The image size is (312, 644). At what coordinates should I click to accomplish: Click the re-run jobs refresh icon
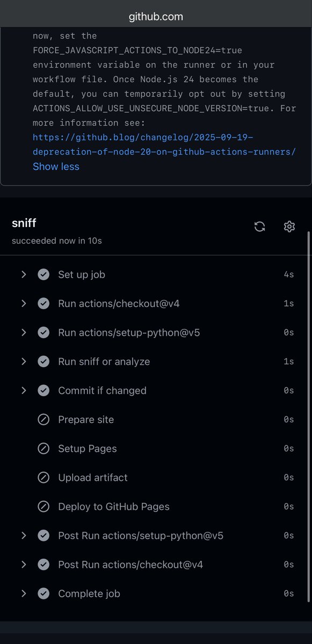[x=260, y=226]
